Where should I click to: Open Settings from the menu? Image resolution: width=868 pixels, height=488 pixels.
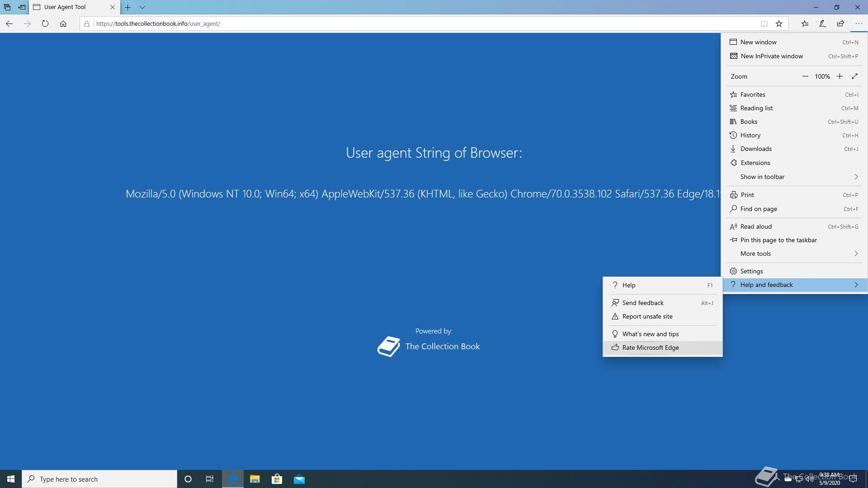751,271
